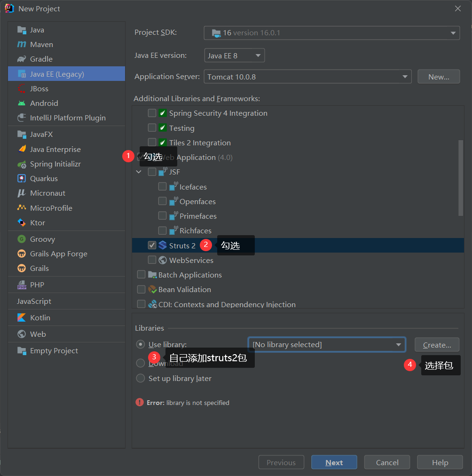Select the Download radio button
472x476 pixels.
141,363
